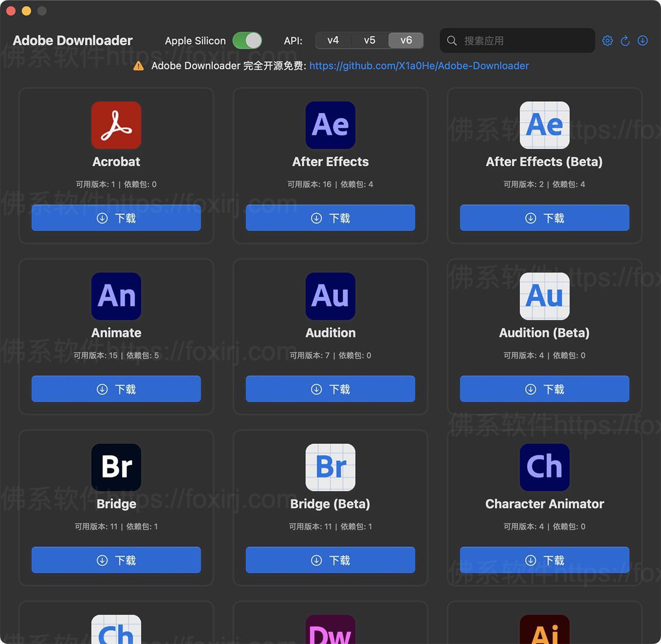This screenshot has height=644, width=661.
Task: Select the v6 API tab
Action: point(406,40)
